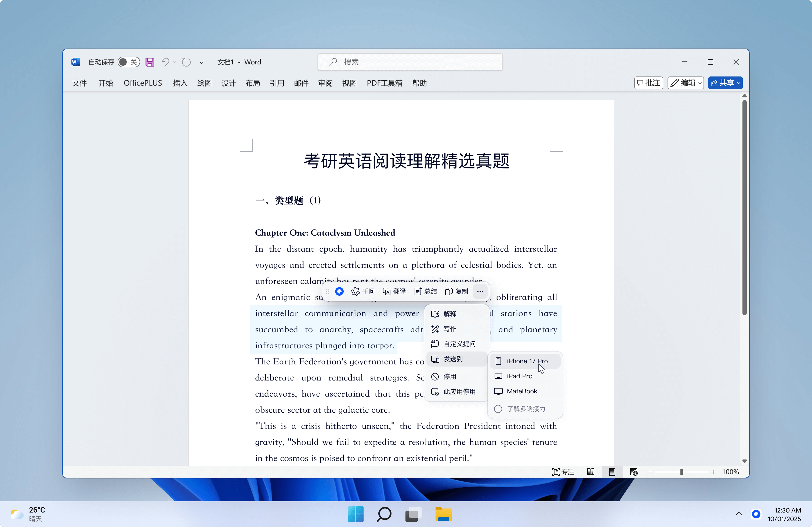Click the 批注 comments button
812x527 pixels.
coord(648,83)
